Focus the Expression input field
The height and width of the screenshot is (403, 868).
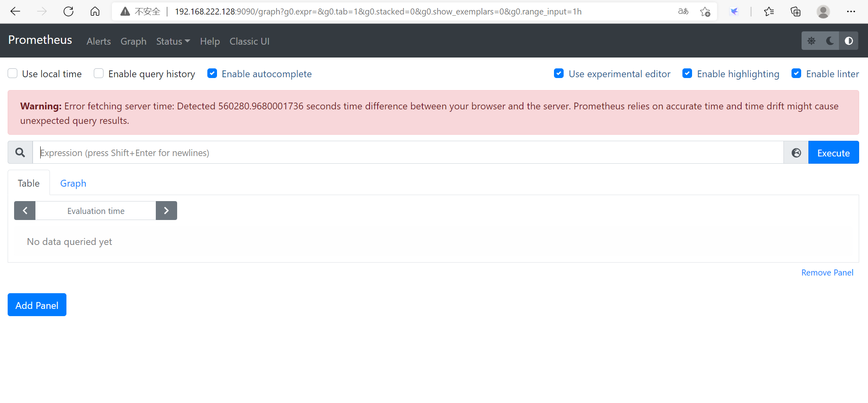click(408, 152)
